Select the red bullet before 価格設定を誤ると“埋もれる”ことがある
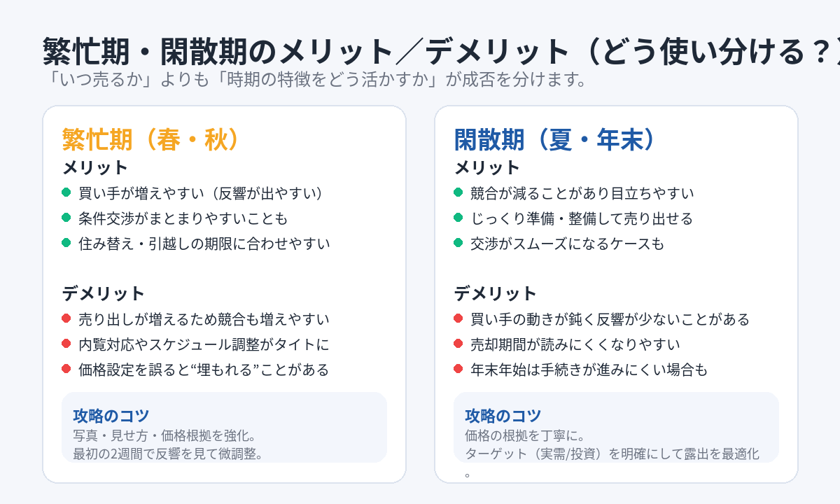840x504 pixels. pos(66,369)
